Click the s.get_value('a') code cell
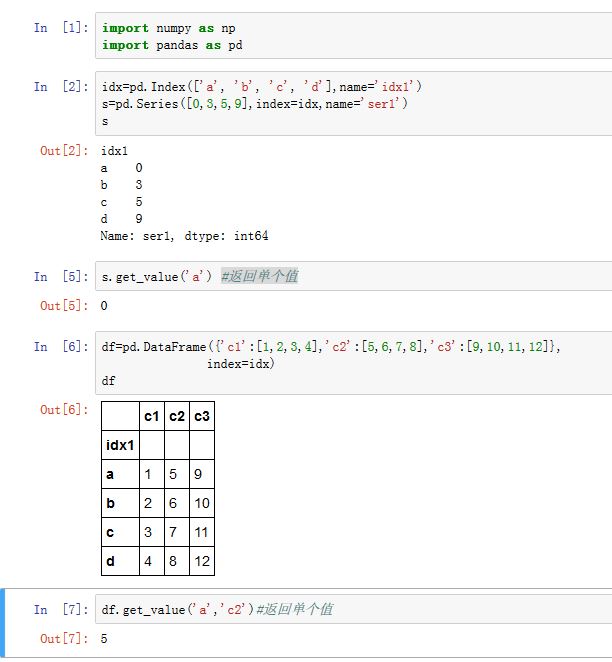The width and height of the screenshot is (612, 662). click(x=354, y=277)
